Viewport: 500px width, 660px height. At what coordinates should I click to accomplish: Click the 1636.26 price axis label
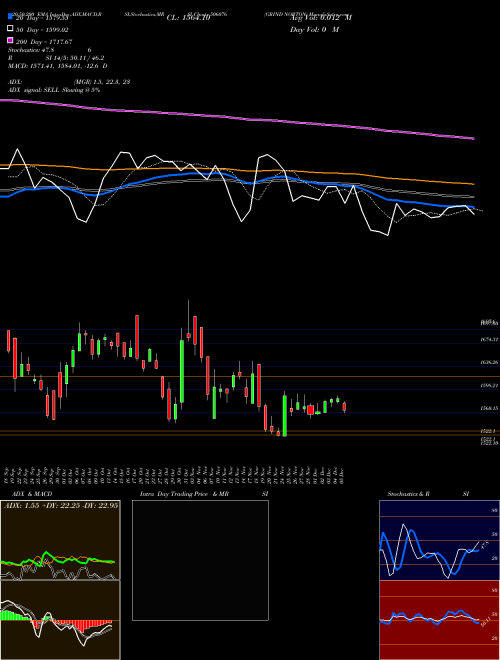[x=489, y=362]
